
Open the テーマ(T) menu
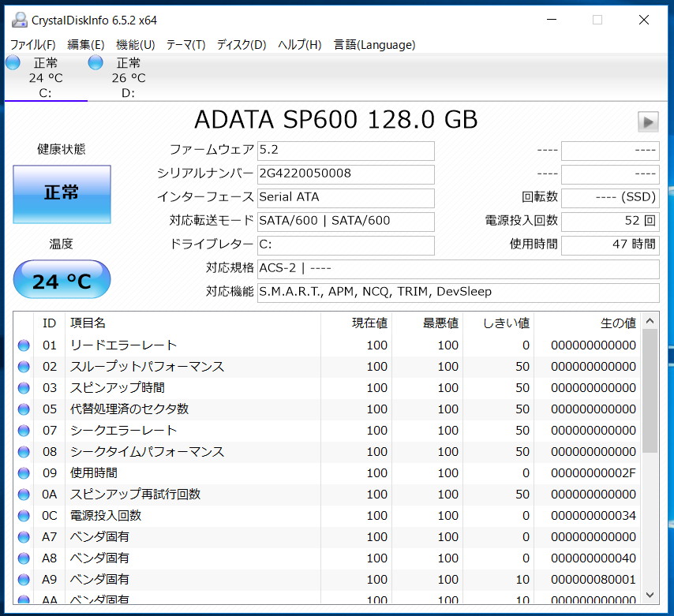185,45
